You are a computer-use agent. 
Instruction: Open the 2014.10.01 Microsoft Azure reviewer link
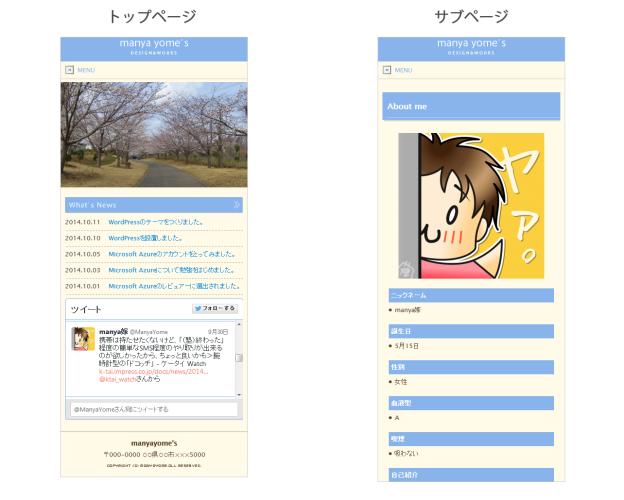(174, 286)
